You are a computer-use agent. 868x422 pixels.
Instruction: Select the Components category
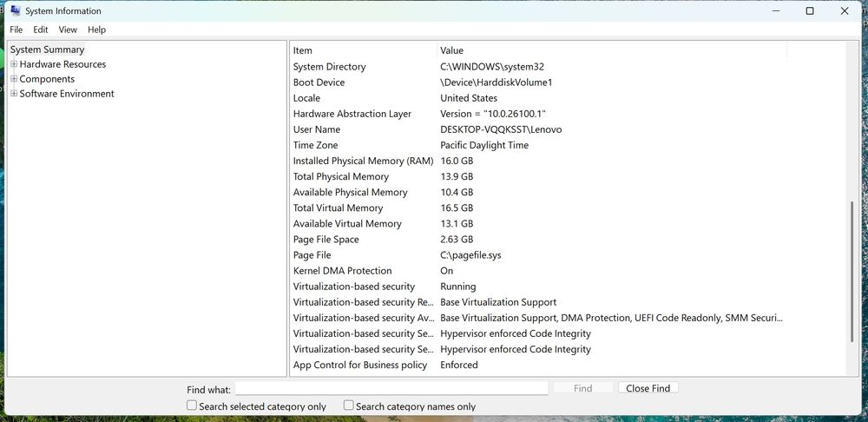click(47, 79)
